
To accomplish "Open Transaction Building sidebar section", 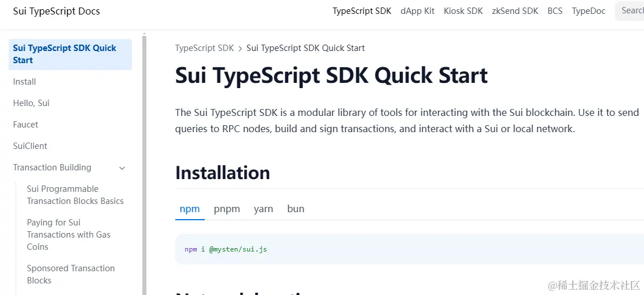I will (52, 167).
